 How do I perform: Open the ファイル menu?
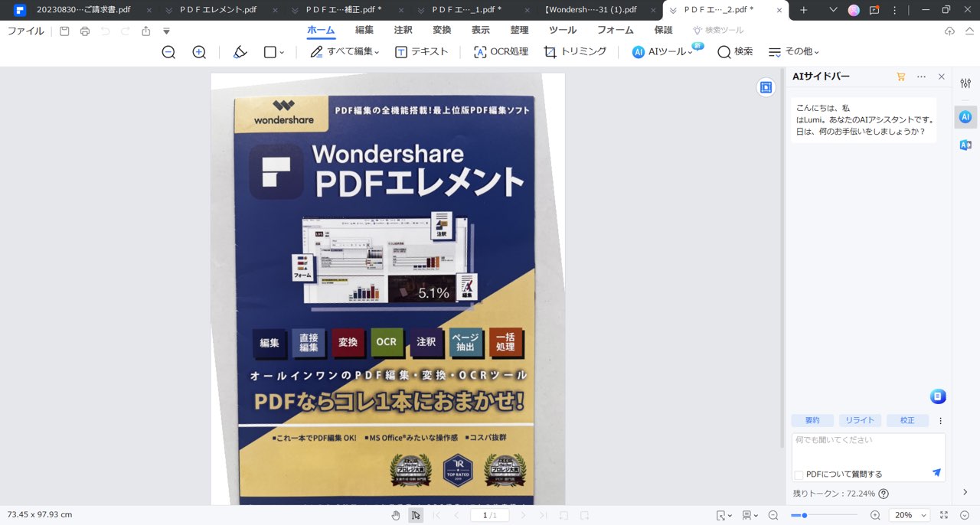coord(25,31)
